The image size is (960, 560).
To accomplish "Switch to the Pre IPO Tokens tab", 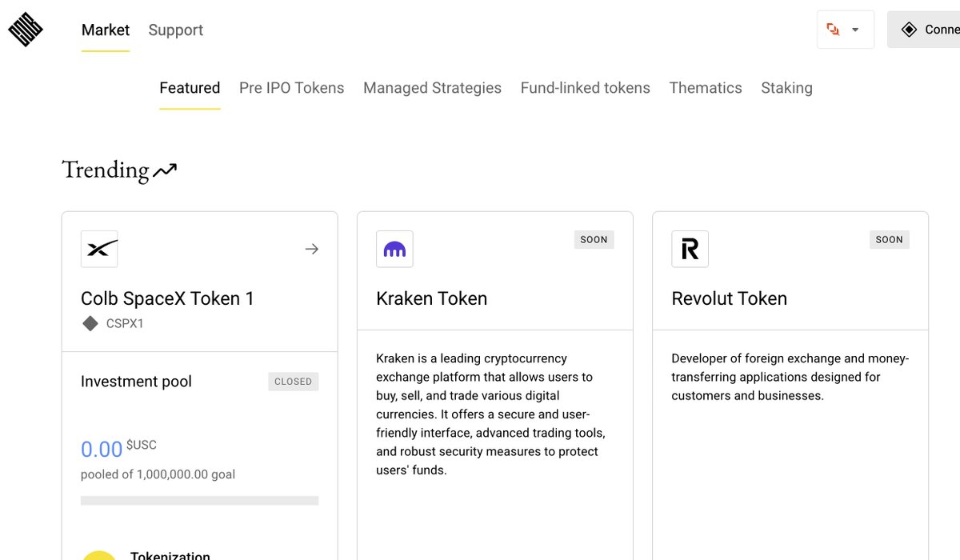I will pos(291,88).
